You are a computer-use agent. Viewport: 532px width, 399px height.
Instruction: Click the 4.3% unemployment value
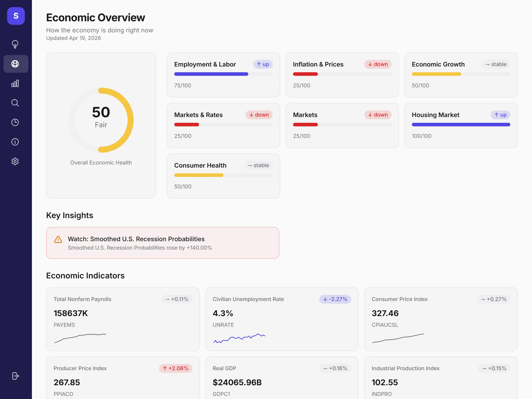(x=223, y=313)
